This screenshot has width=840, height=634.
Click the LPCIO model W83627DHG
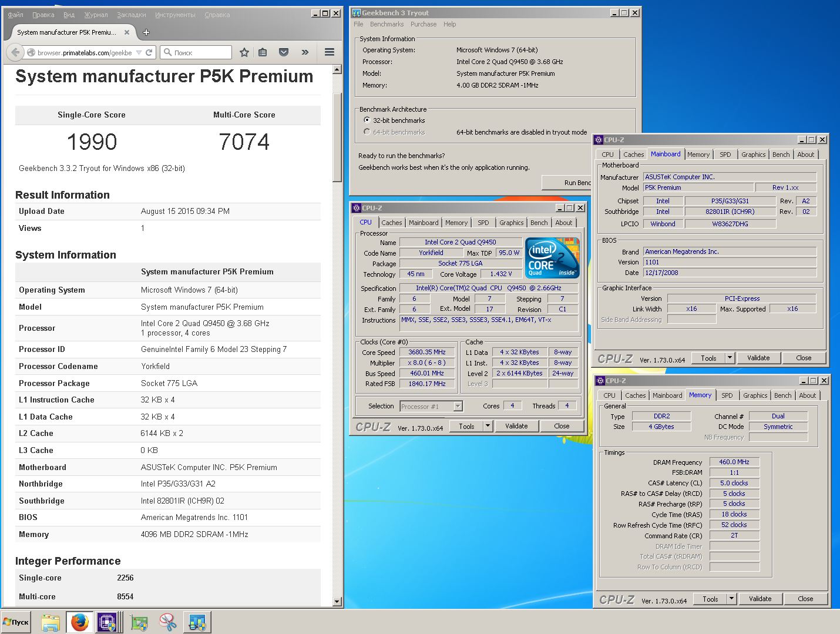pos(730,224)
